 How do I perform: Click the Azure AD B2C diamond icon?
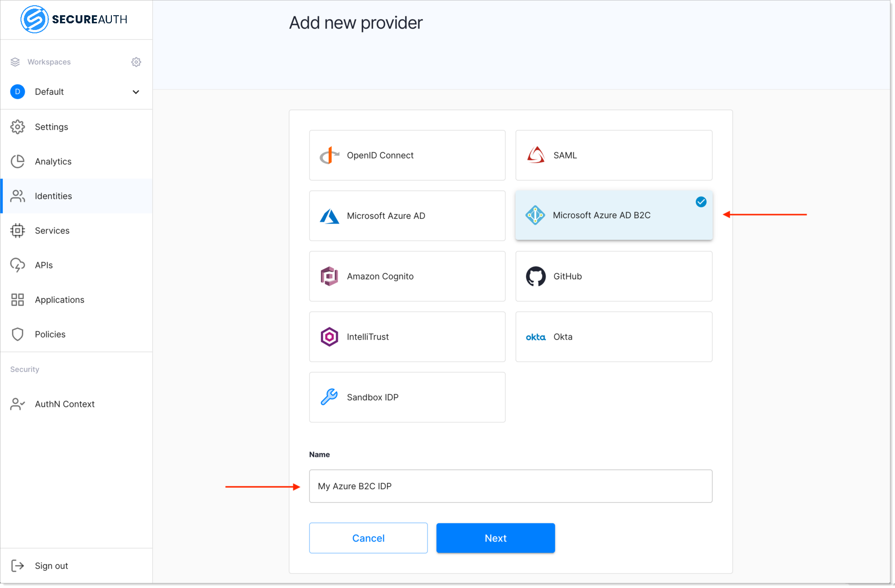pos(535,215)
